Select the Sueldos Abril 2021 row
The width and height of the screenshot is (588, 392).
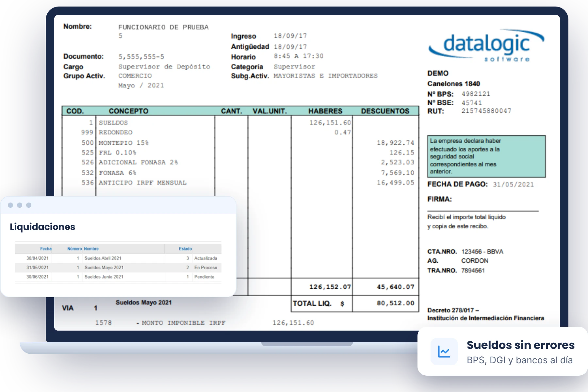pos(118,258)
